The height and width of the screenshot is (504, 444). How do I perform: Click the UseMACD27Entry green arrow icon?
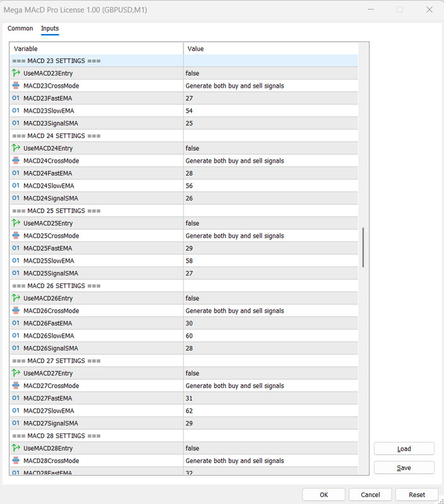click(16, 373)
